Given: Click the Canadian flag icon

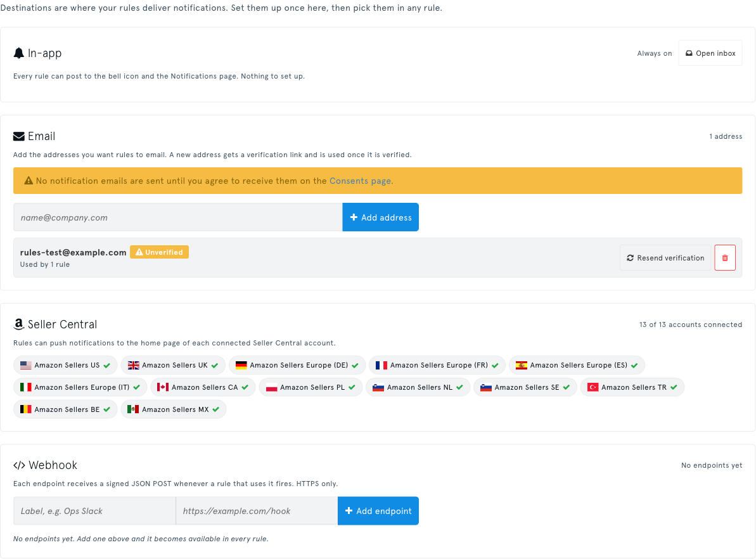Looking at the screenshot, I should [163, 387].
